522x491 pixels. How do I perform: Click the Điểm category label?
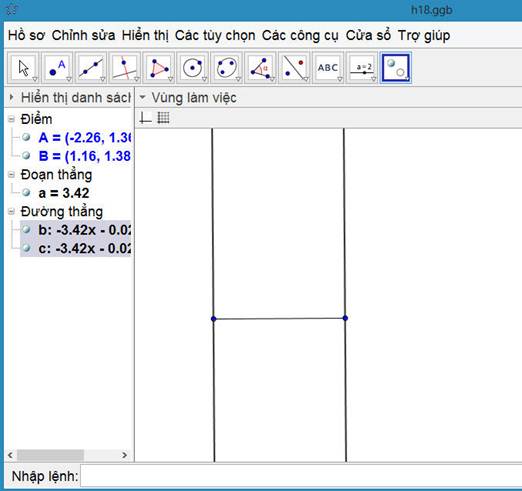36,119
